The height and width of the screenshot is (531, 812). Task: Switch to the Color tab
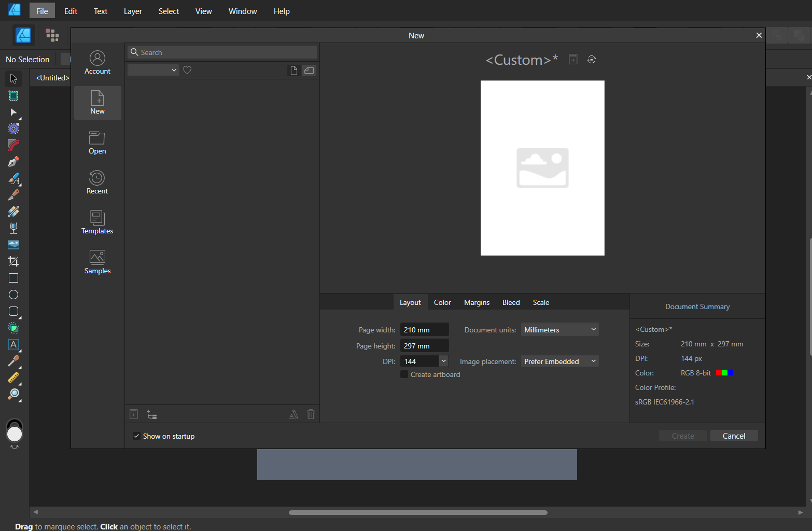[442, 302]
